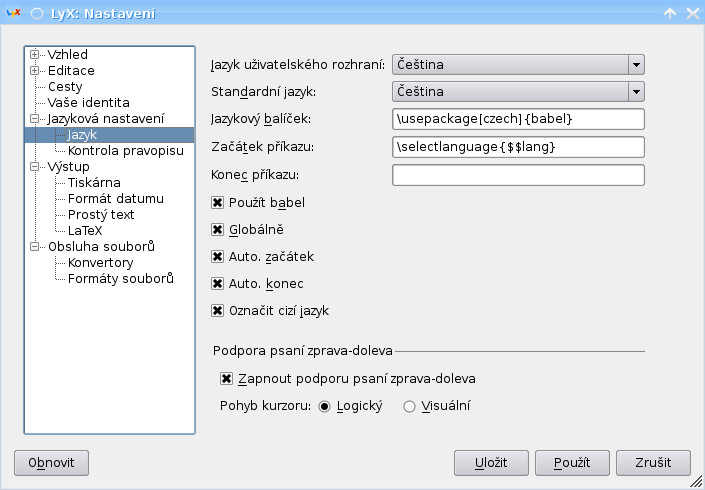Image resolution: width=705 pixels, height=490 pixels.
Task: Click Použít button to apply
Action: [x=572, y=463]
